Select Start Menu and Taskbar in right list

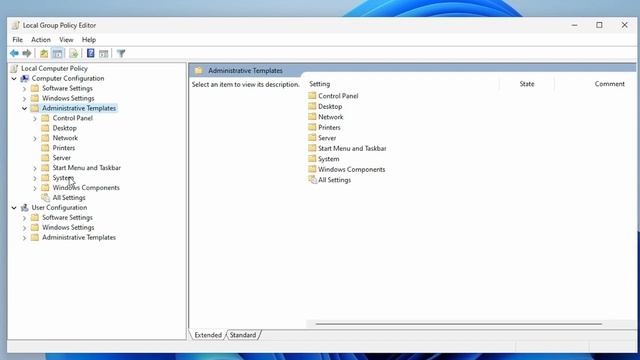pos(352,149)
